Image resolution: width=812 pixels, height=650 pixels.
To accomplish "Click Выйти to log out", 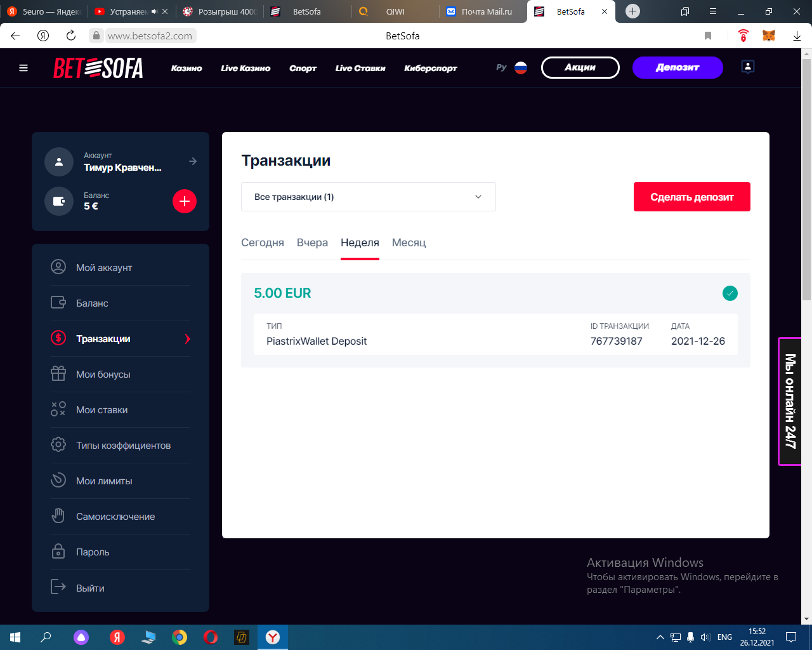I will (x=121, y=588).
